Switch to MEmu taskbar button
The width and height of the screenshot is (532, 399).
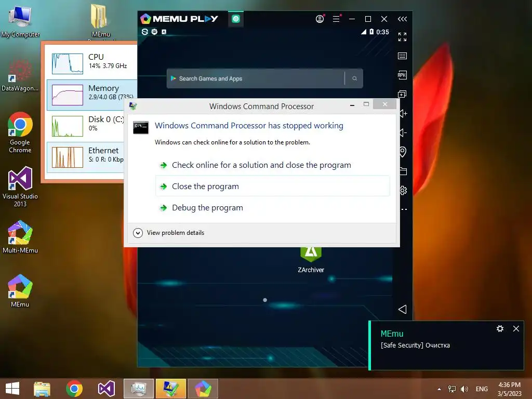coord(203,389)
